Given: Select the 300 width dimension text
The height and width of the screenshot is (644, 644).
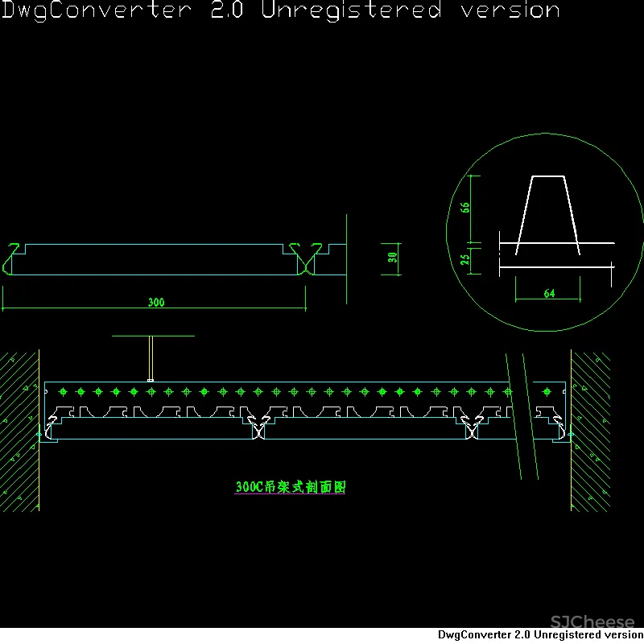Looking at the screenshot, I should [156, 303].
